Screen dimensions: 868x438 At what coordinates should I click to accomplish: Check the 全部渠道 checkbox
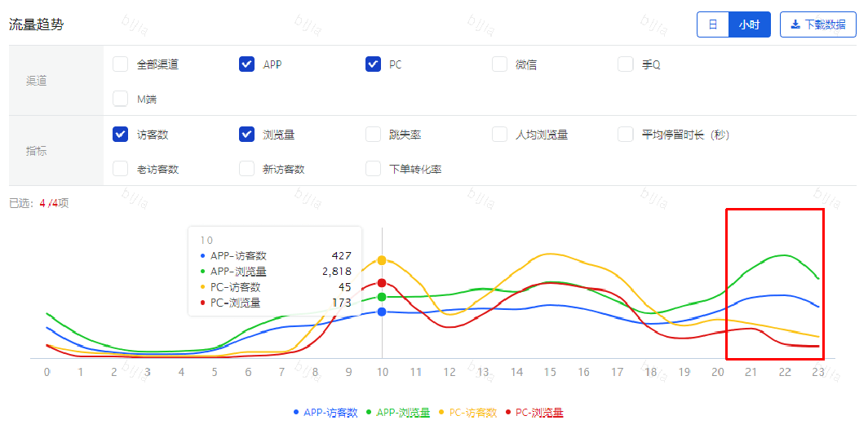point(120,64)
